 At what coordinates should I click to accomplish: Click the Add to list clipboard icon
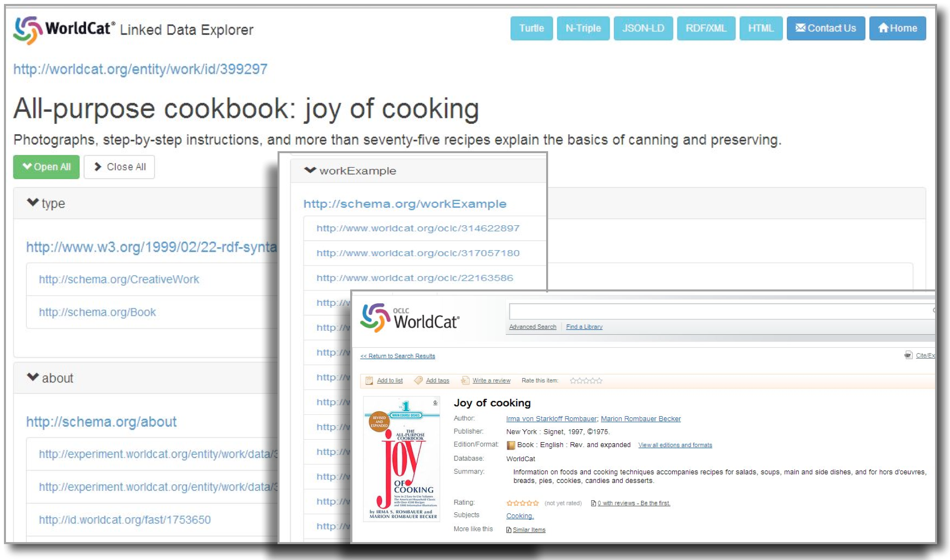click(369, 380)
